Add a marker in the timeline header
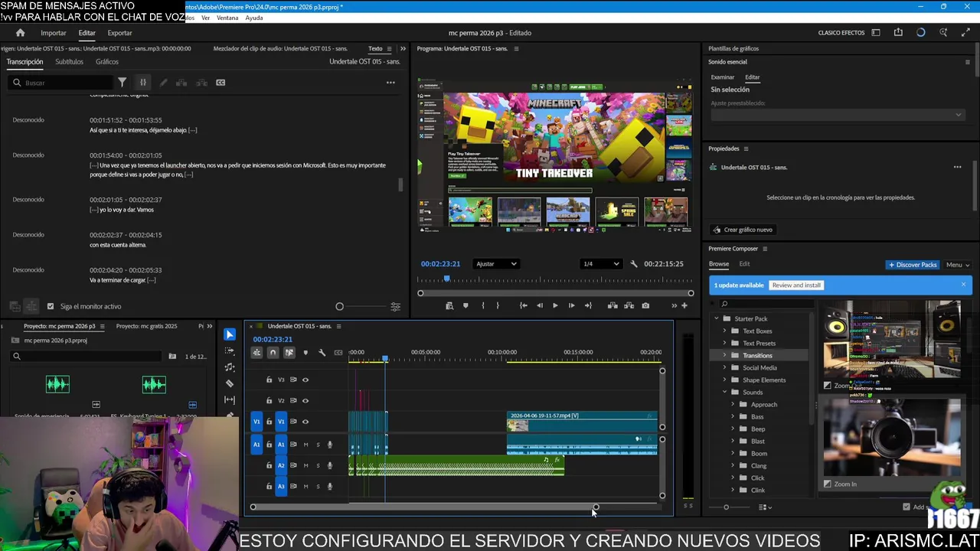 pyautogui.click(x=305, y=353)
